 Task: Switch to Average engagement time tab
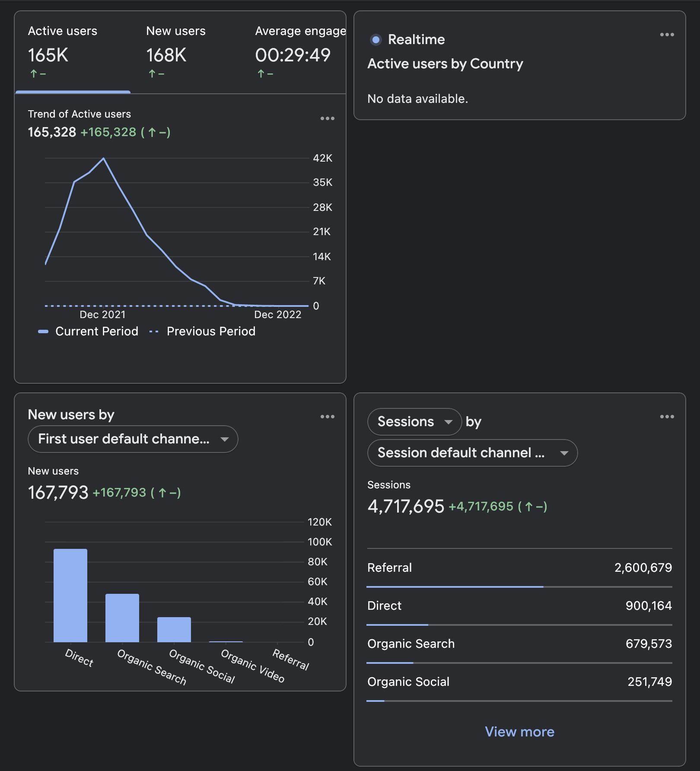299,52
